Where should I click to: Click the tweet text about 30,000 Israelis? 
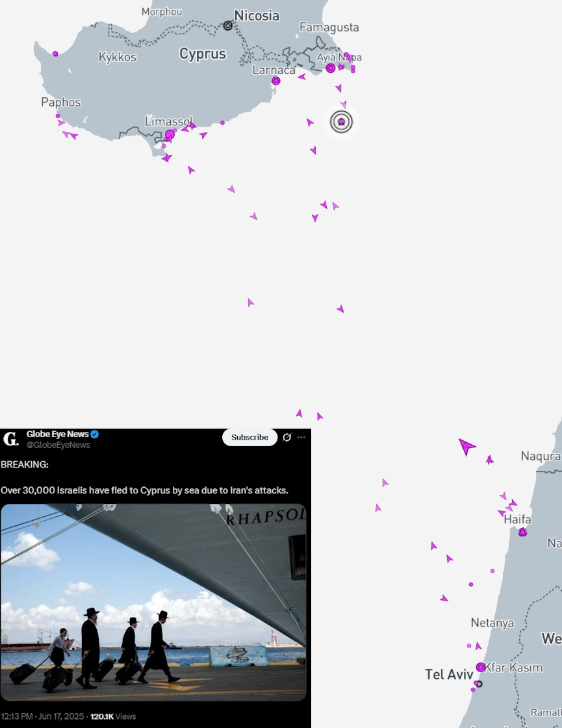pyautogui.click(x=144, y=490)
